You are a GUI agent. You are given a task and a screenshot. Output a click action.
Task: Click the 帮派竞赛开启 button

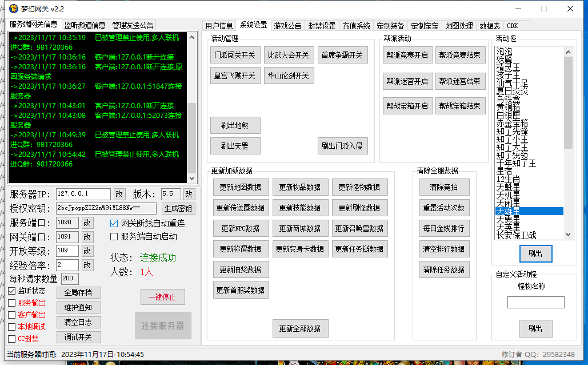pos(407,55)
